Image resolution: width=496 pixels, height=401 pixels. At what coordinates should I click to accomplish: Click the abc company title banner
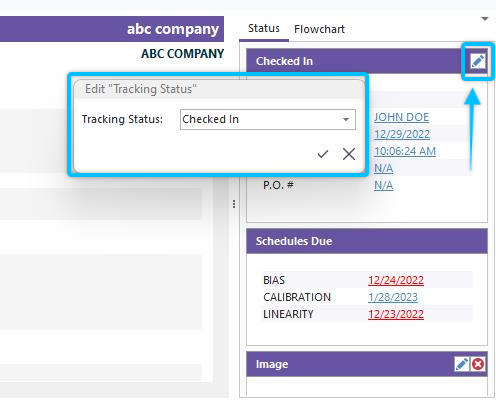[112, 29]
